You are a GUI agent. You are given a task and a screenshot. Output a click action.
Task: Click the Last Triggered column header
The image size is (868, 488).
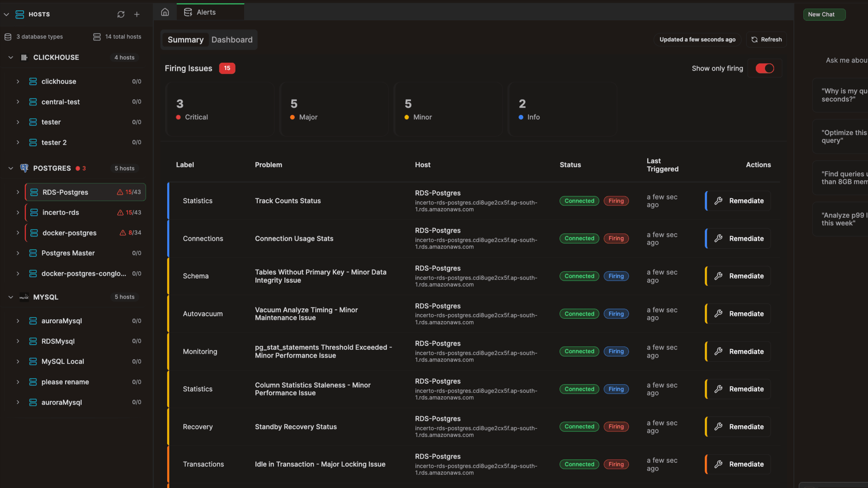pos(662,165)
